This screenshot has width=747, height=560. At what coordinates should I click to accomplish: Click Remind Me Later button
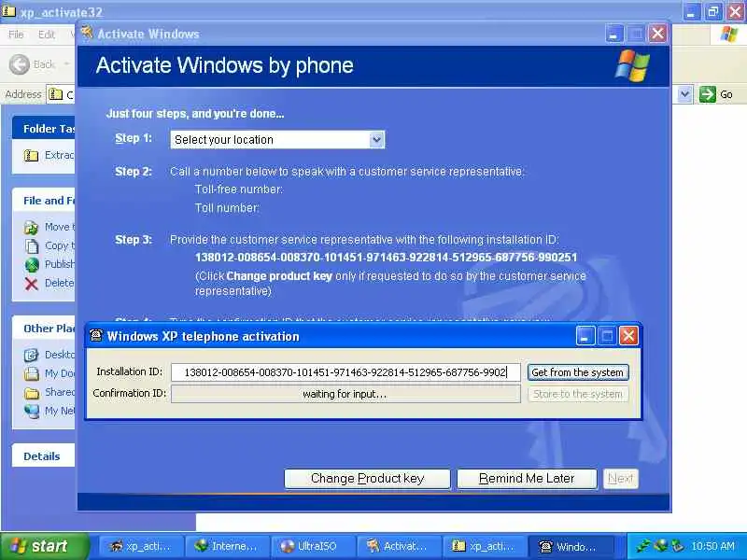pyautogui.click(x=527, y=478)
